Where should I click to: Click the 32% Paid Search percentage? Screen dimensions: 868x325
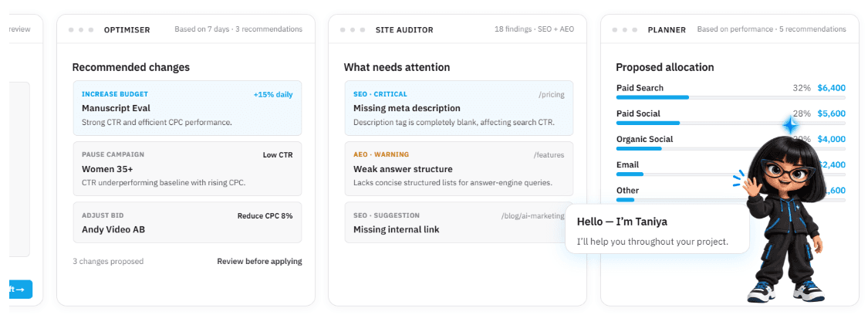point(802,87)
